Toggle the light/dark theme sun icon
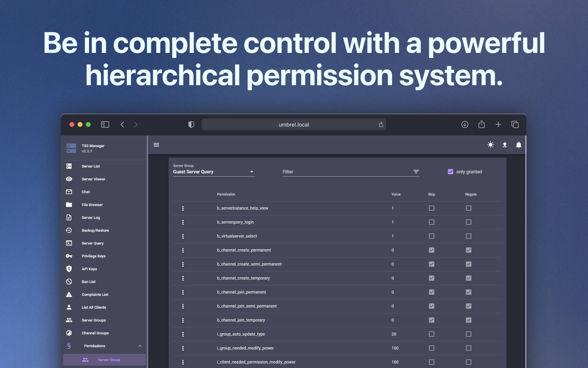Image resolution: width=588 pixels, height=368 pixels. click(x=491, y=145)
